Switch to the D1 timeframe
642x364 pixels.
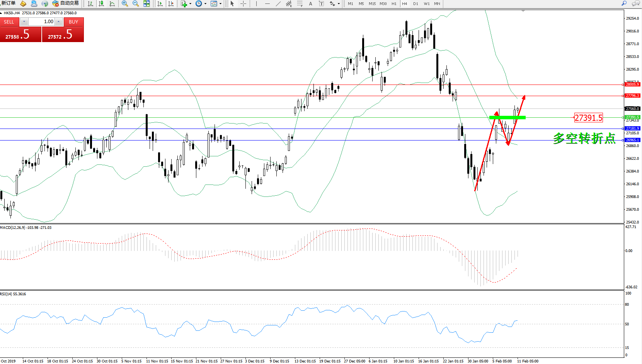pyautogui.click(x=416, y=3)
